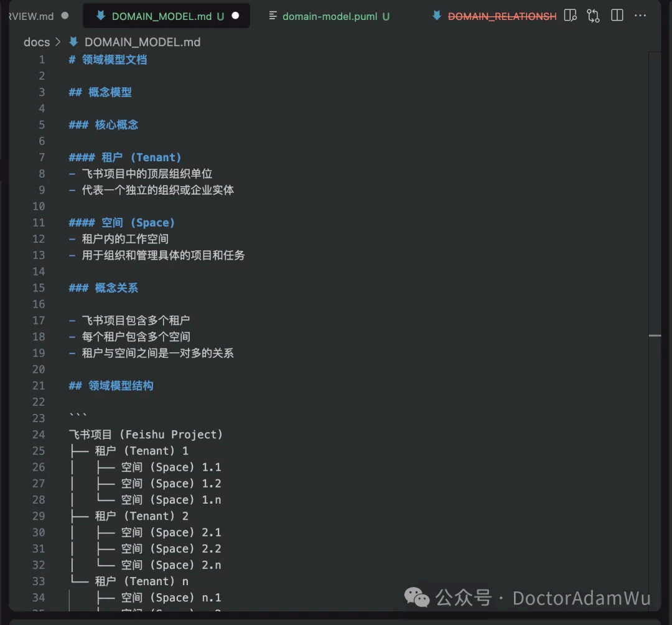Click the tree line '空间 (Space) 1.2'
The image size is (672, 625).
point(171,483)
